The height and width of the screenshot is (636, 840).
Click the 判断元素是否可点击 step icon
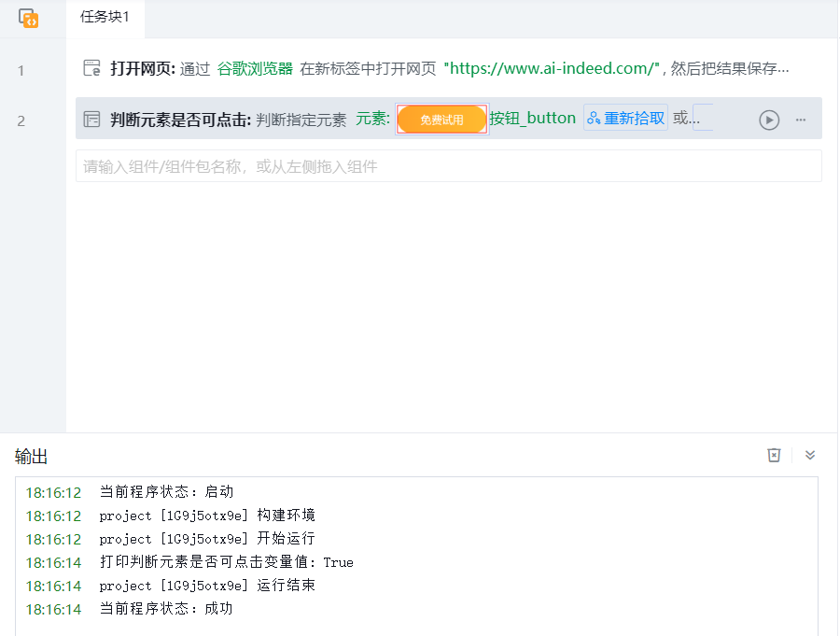point(91,119)
